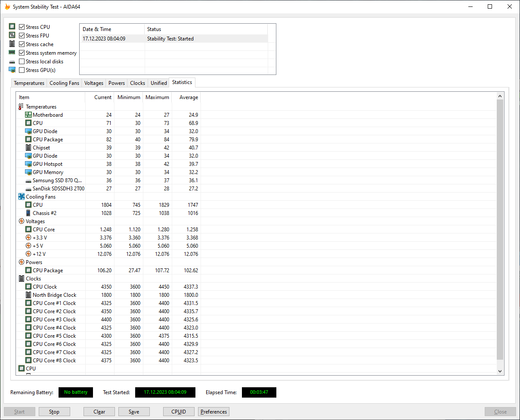Switch to the Temperatures tab
This screenshot has width=520, height=420.
(29, 83)
